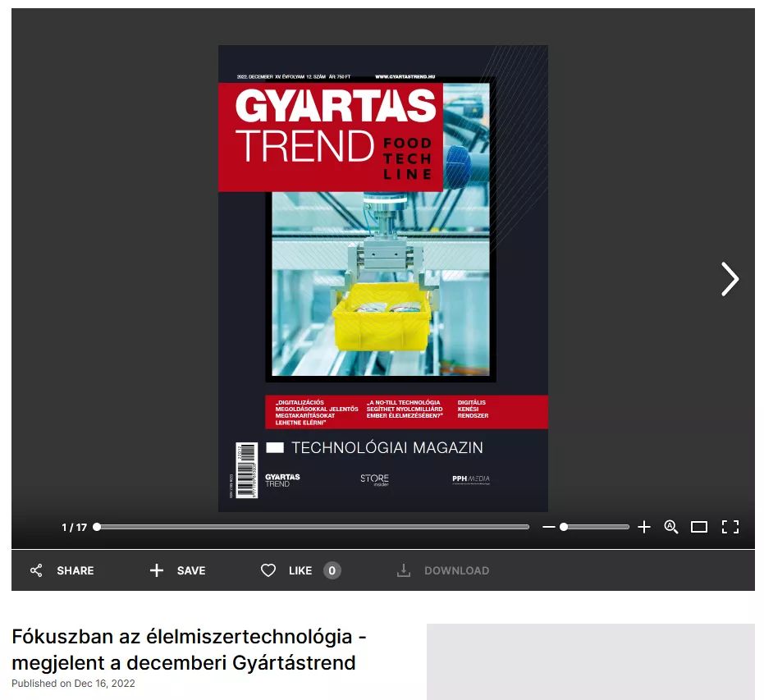Switch to single page view icon
764x700 pixels.
[x=698, y=527]
